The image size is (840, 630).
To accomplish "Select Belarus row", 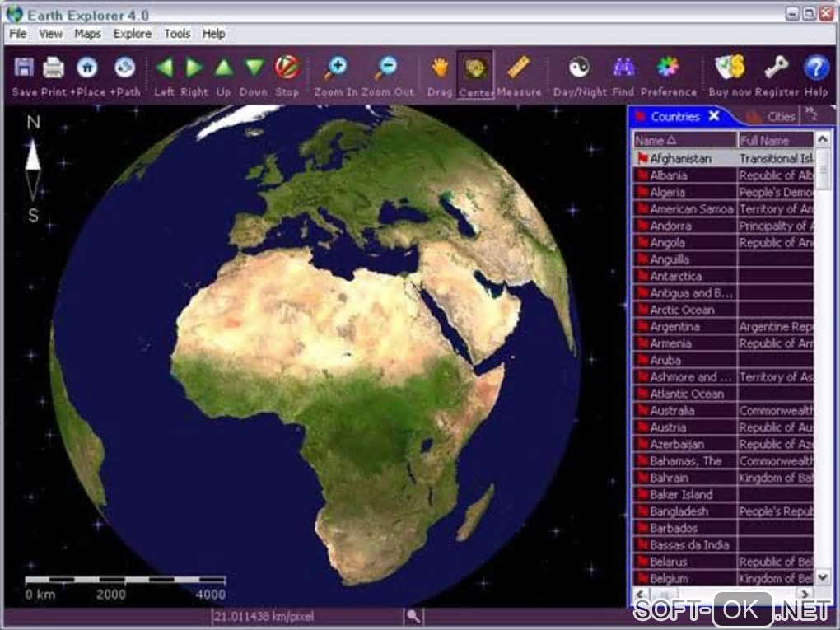I will pos(723,562).
